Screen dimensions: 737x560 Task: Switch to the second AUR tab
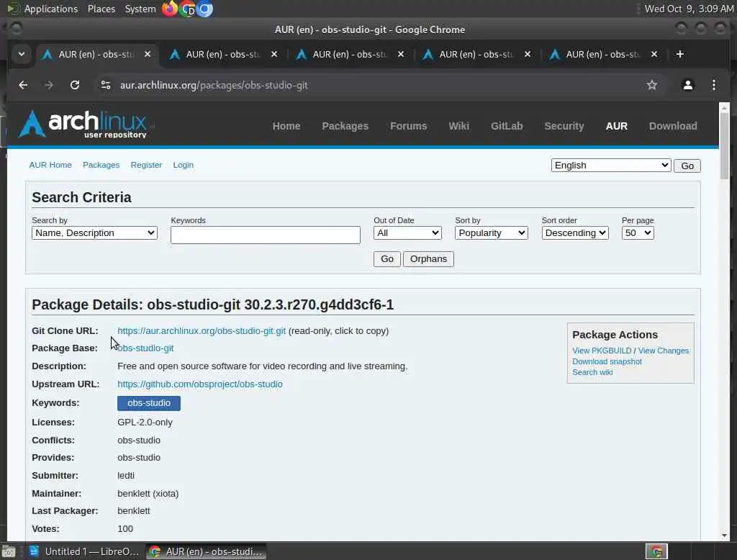pos(223,55)
